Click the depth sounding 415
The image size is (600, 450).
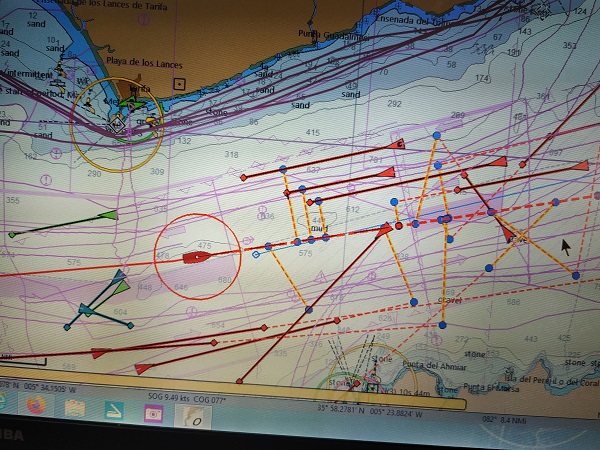[x=313, y=132]
